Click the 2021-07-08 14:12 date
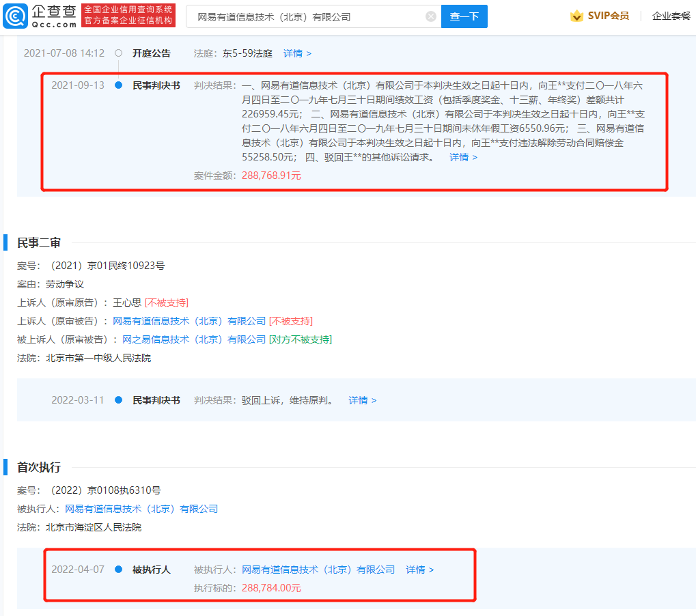The image size is (696, 616). tap(64, 53)
